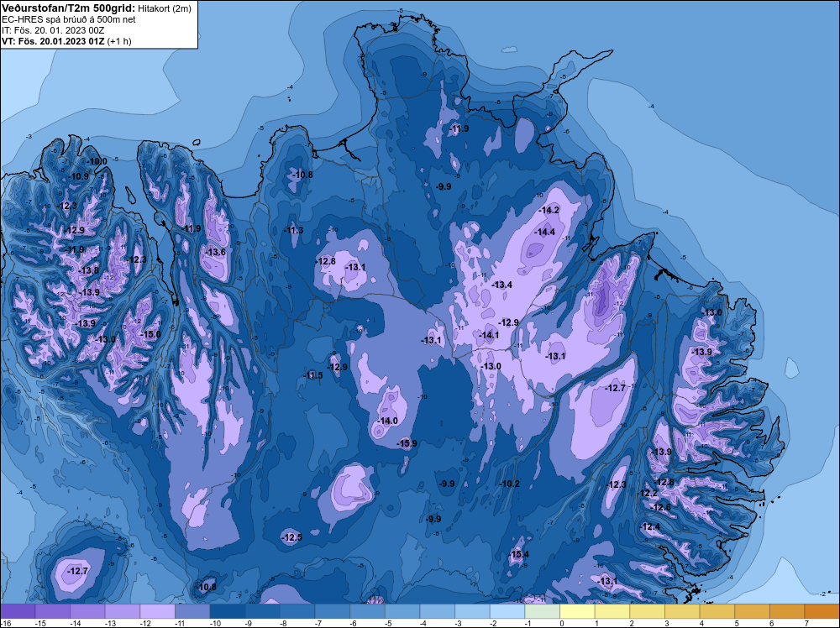Select the legend swatch between -16 and -15

tap(18, 611)
